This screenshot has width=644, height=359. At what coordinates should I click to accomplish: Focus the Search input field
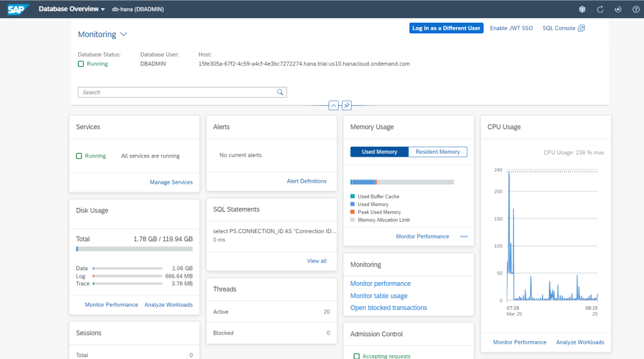(176, 93)
